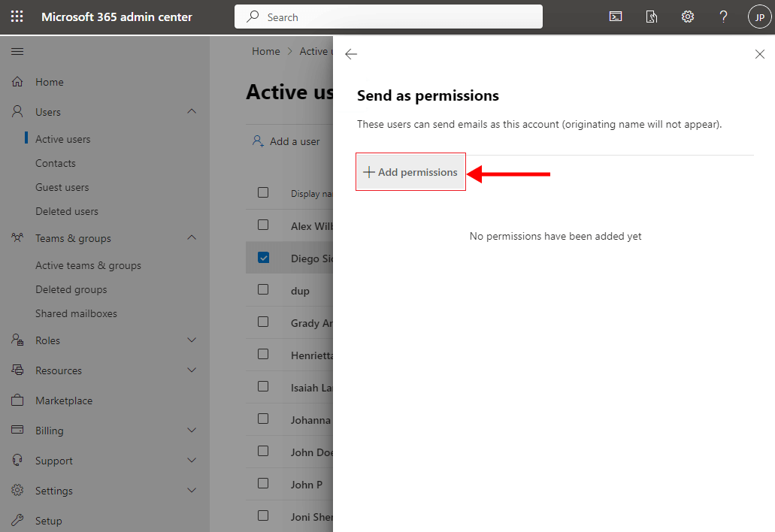This screenshot has height=532, width=775.
Task: Open the settings gear in the header
Action: tap(687, 17)
